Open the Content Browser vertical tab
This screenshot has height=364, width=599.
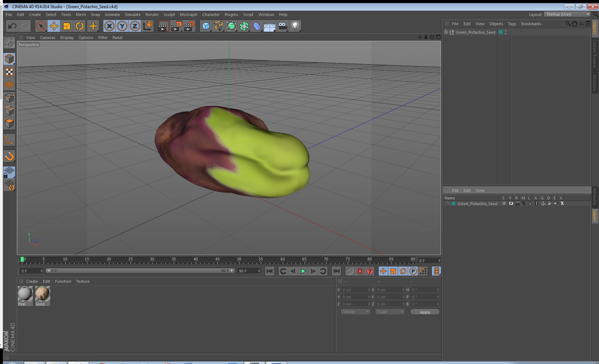point(595,54)
